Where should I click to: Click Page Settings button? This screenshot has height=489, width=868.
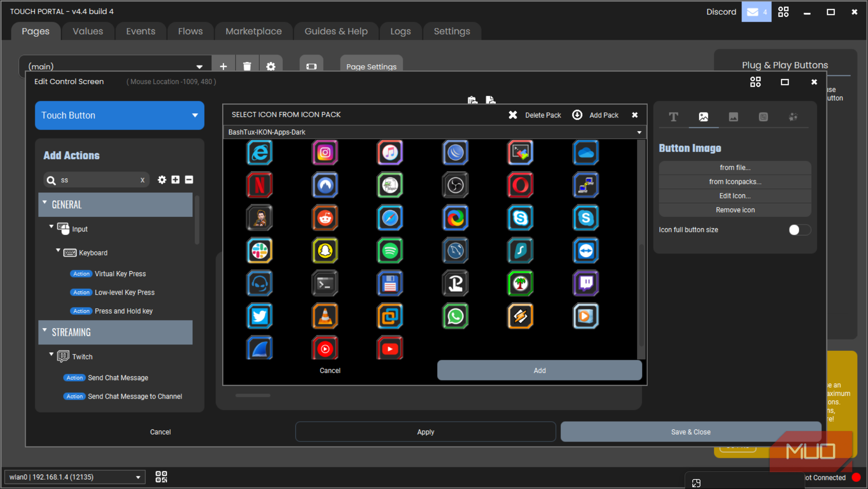click(371, 66)
